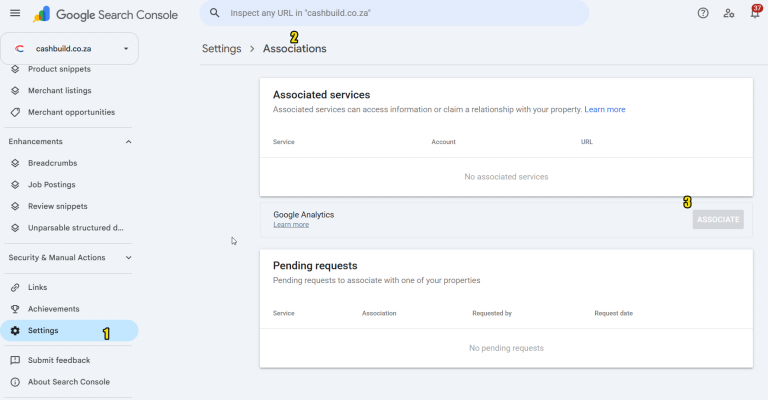Open Review snippets report
This screenshot has height=400, width=768.
[x=58, y=206]
